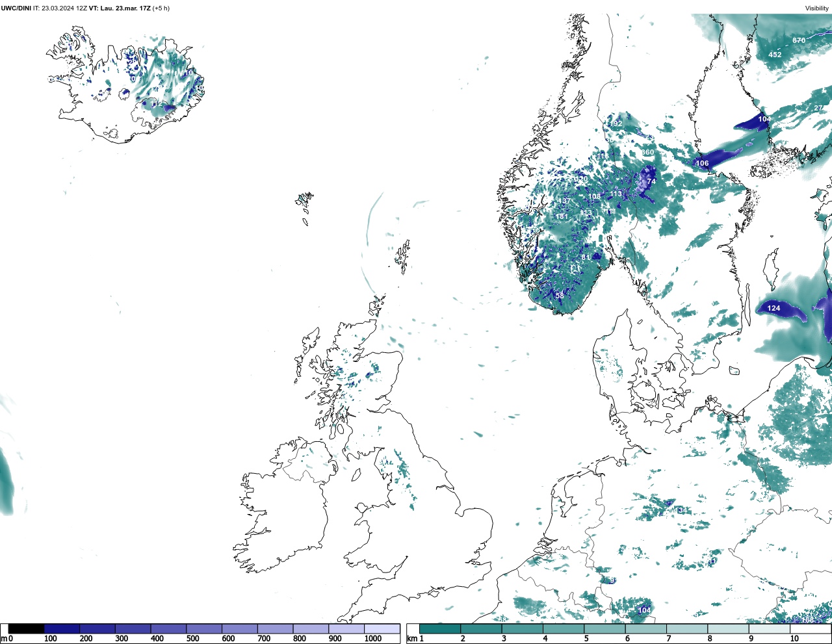Click the 'Visibility' title label
This screenshot has height=644, width=832.
[817, 8]
